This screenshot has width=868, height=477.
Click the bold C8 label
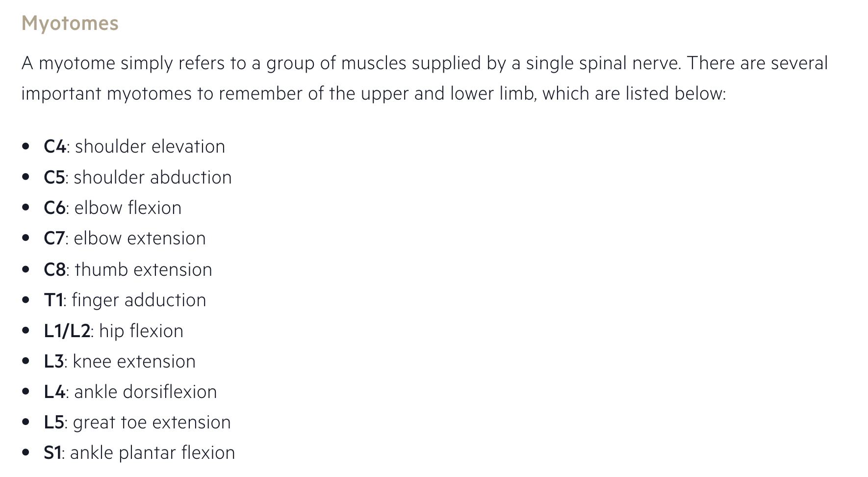(x=54, y=270)
